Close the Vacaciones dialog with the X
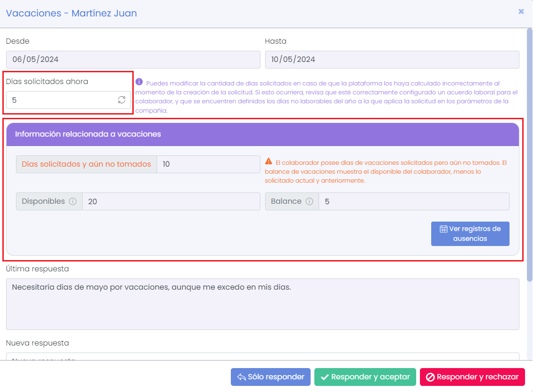533x392 pixels. point(521,12)
